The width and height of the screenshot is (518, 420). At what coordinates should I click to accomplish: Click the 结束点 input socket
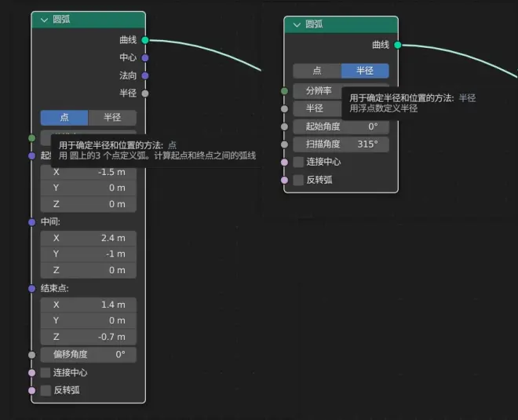(31, 288)
